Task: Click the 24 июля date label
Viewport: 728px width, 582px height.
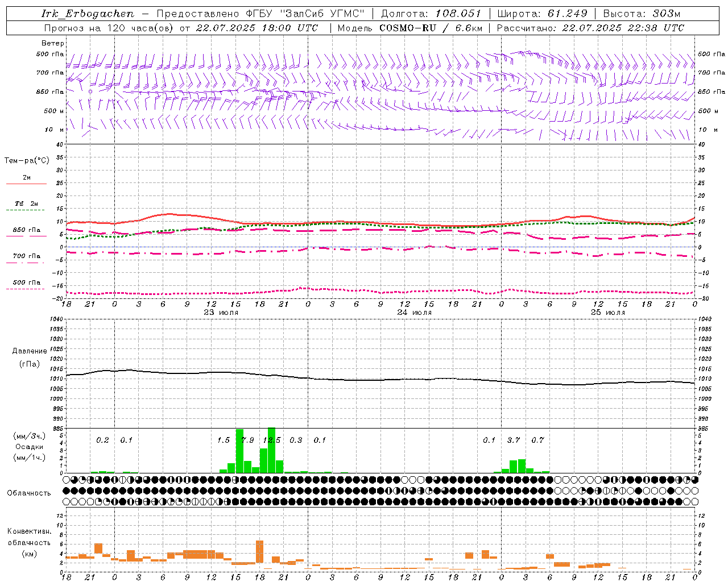Action: tap(415, 312)
